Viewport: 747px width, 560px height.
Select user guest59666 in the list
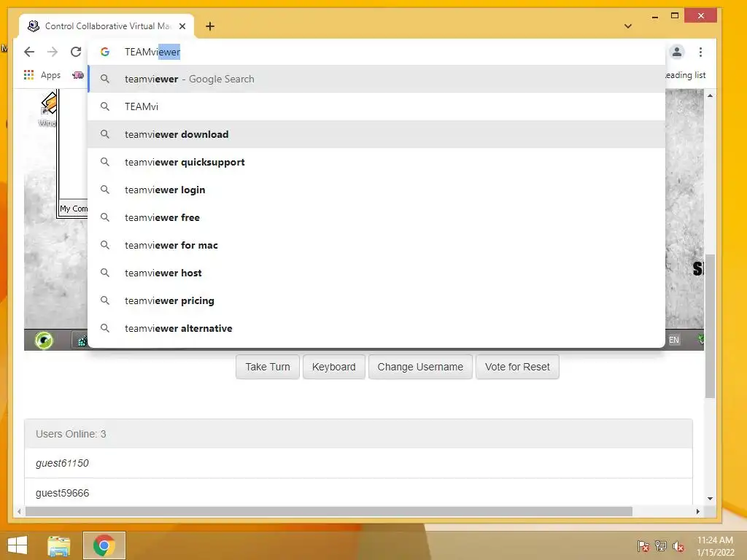coord(358,492)
